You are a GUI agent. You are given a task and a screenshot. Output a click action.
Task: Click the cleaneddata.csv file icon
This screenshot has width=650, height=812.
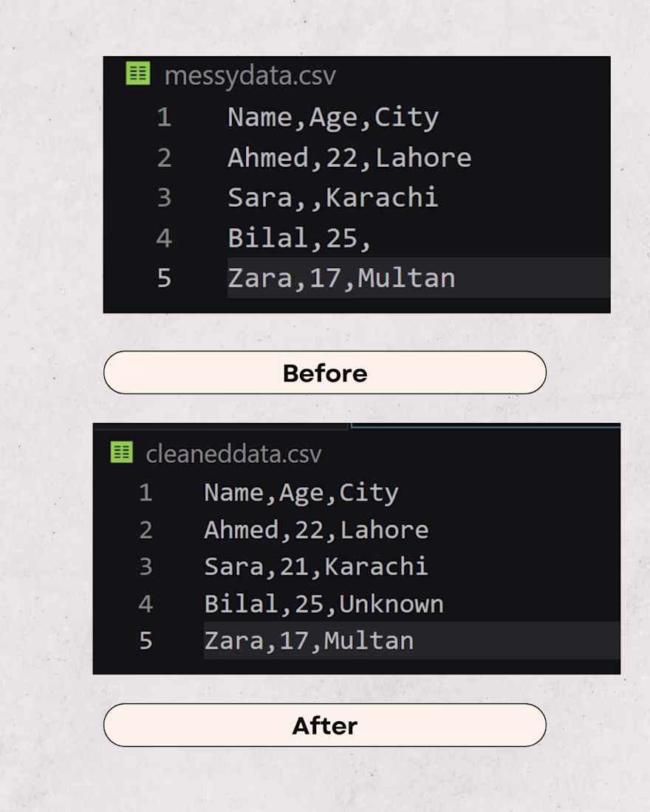tap(122, 452)
